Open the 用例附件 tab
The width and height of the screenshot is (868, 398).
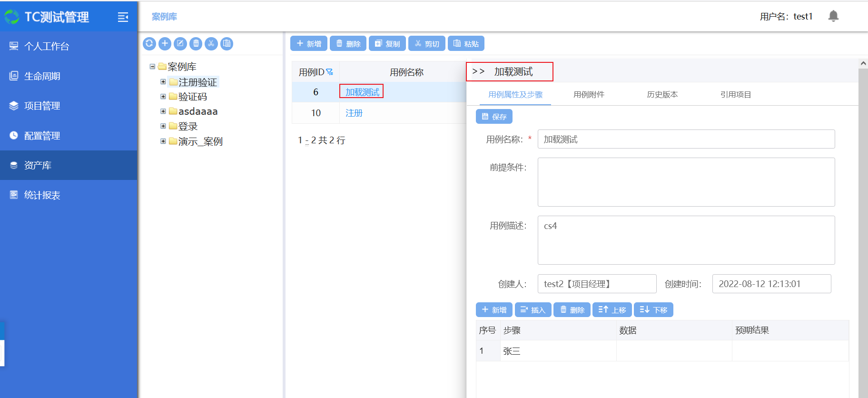tap(589, 95)
